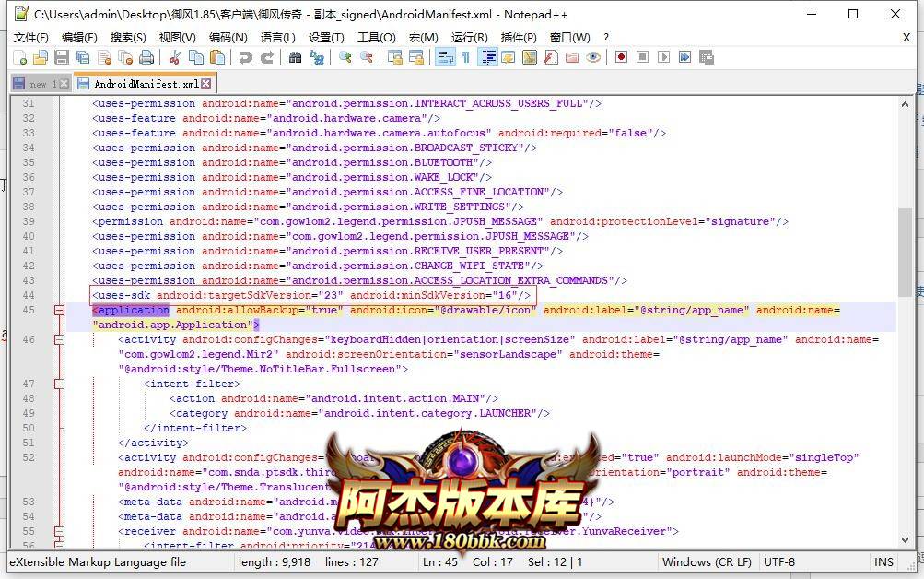Open the 搜索(S) menu
Screen dimensions: 924x579
click(128, 37)
